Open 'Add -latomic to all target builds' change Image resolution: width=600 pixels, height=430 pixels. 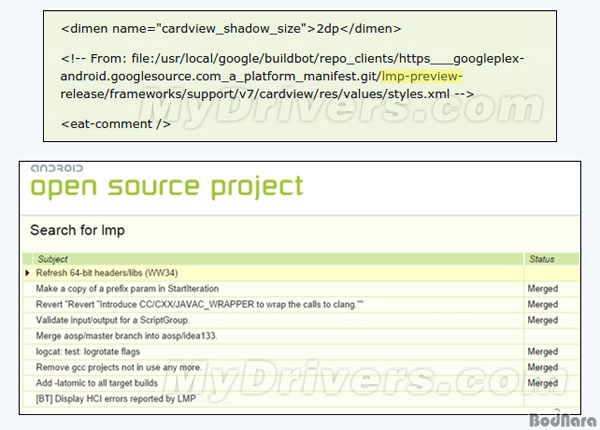click(x=97, y=383)
